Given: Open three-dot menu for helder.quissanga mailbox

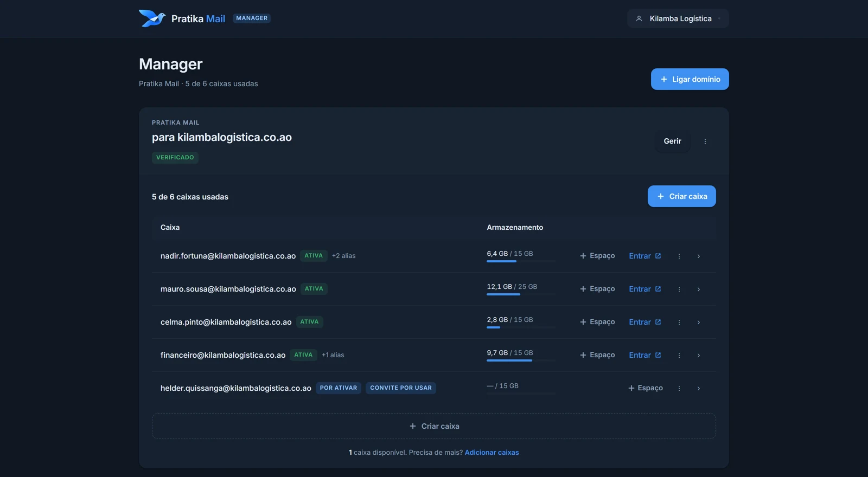Looking at the screenshot, I should tap(679, 388).
